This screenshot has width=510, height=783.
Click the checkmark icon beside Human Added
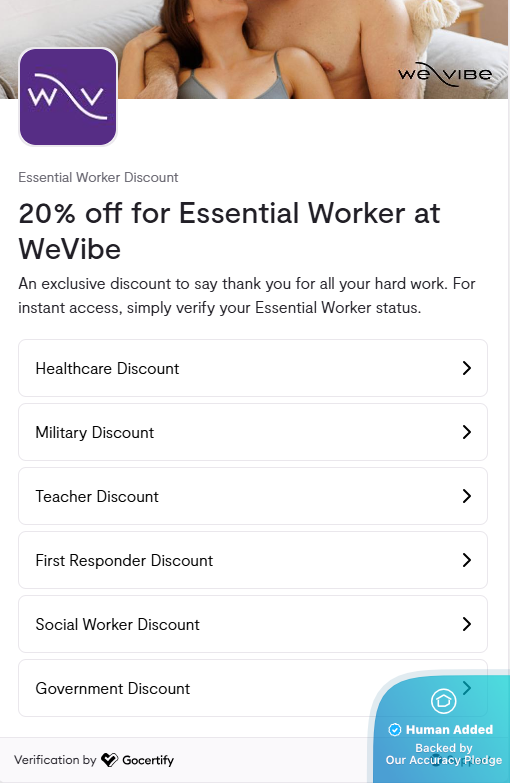coord(395,730)
